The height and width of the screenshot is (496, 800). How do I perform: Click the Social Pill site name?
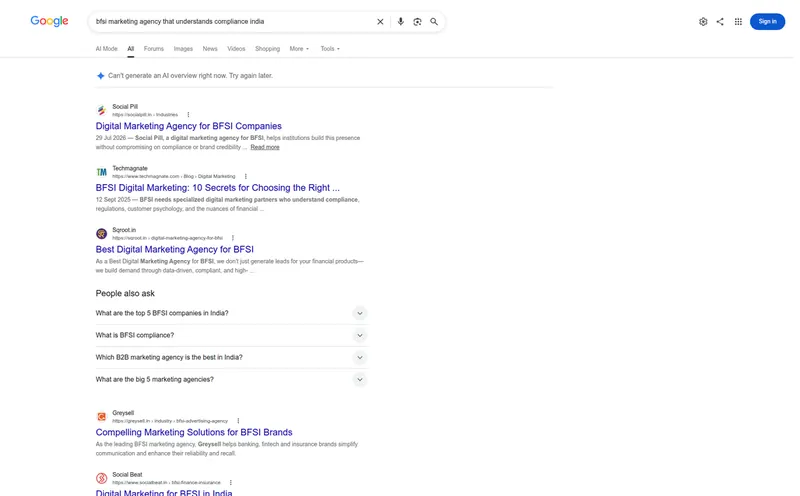[x=125, y=107]
